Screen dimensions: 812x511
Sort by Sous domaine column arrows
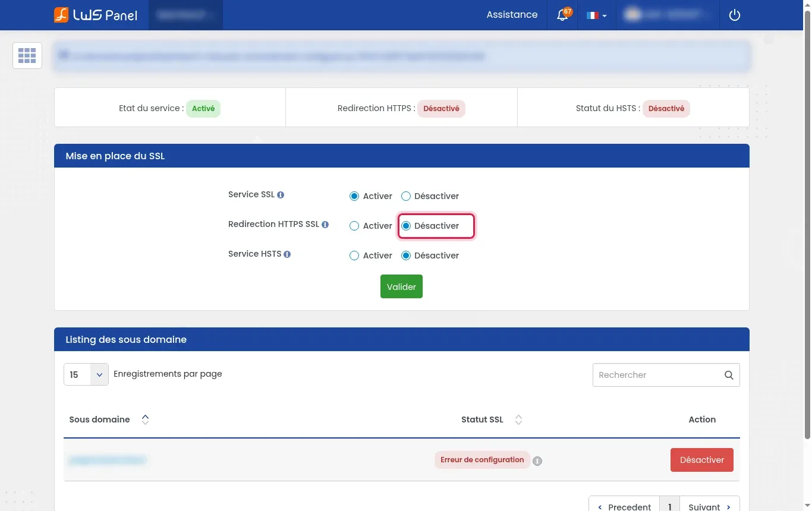tap(145, 419)
